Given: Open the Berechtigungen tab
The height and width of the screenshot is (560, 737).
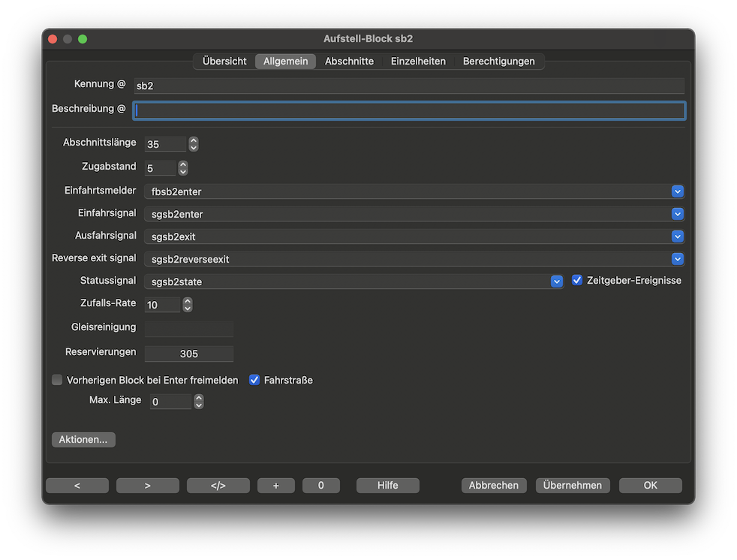Looking at the screenshot, I should click(498, 62).
